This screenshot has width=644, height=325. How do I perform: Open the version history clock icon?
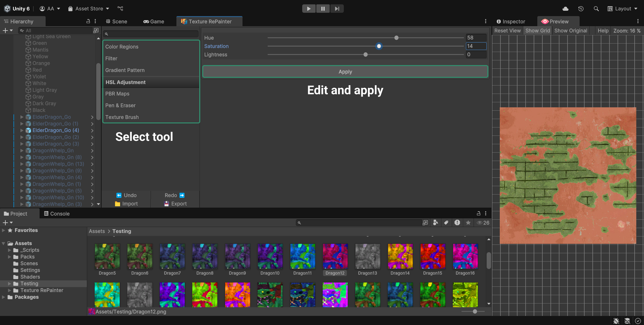point(581,9)
